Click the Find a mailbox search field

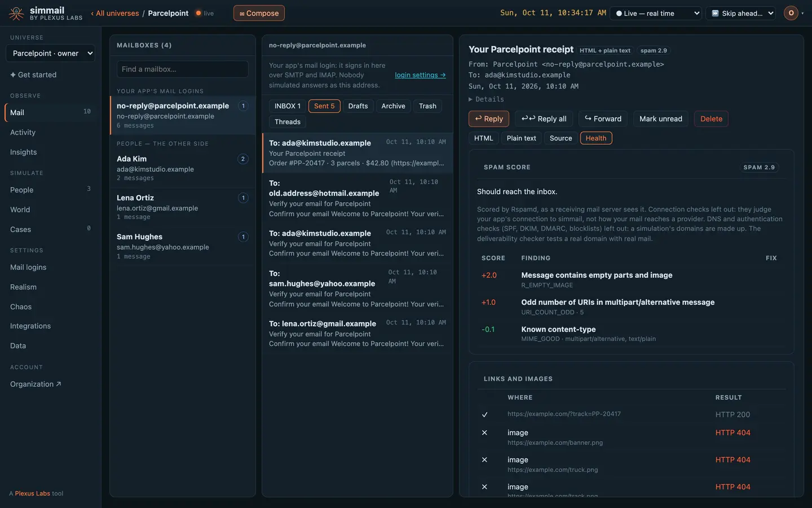click(182, 69)
